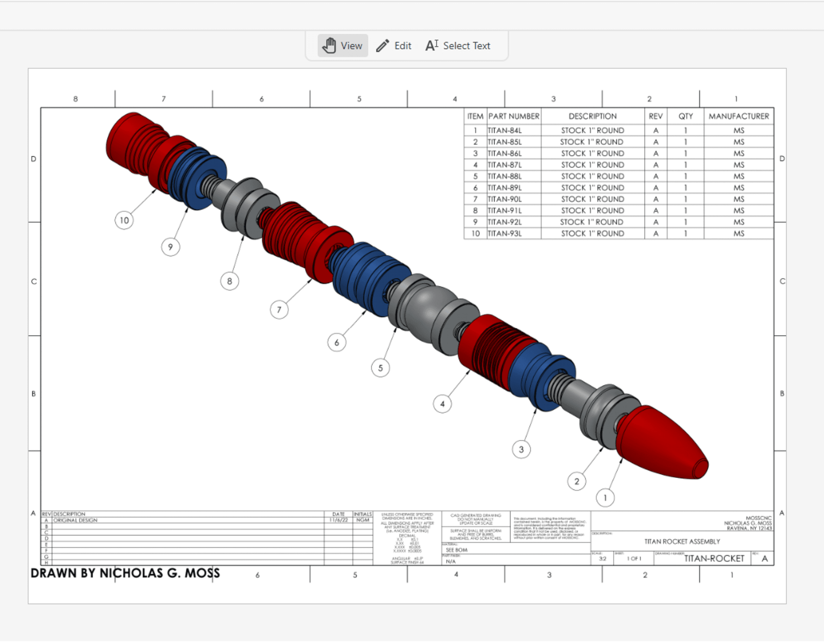
Task: Click the pencil icon for Edit
Action: 382,46
